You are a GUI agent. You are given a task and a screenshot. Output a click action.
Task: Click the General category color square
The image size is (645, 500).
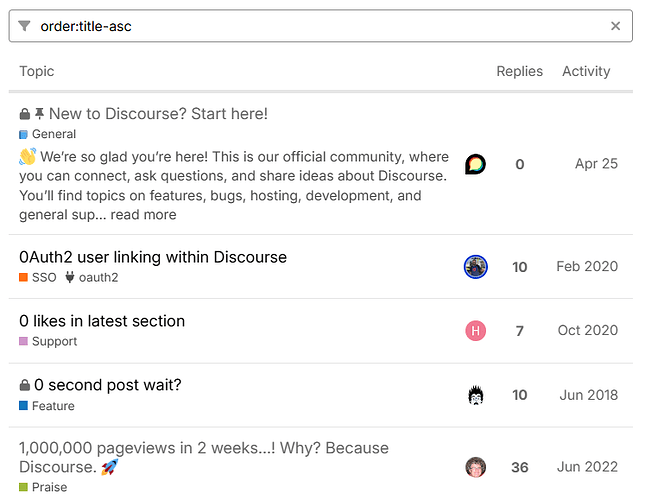tap(23, 134)
